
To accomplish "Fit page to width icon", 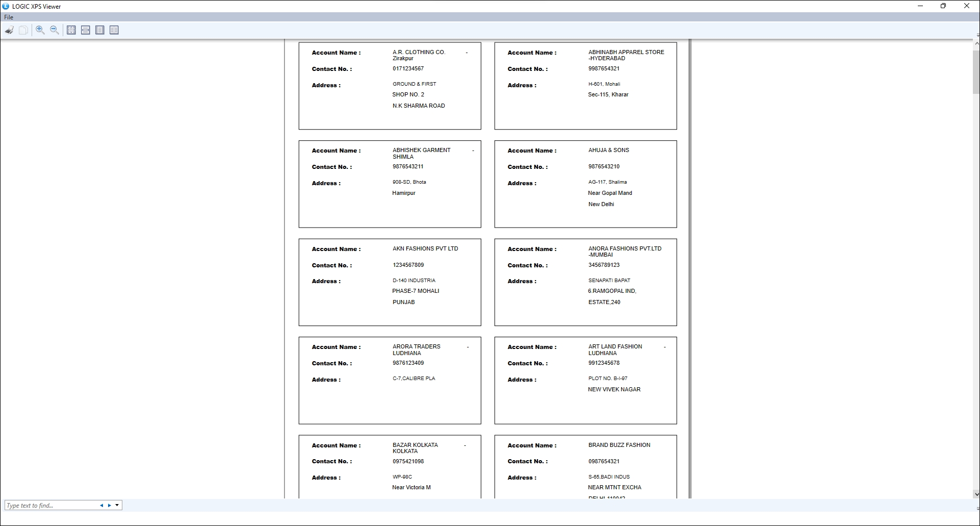I will (x=86, y=30).
